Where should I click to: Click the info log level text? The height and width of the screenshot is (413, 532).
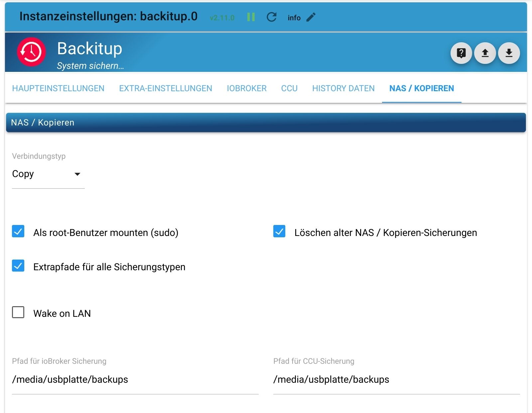click(294, 18)
